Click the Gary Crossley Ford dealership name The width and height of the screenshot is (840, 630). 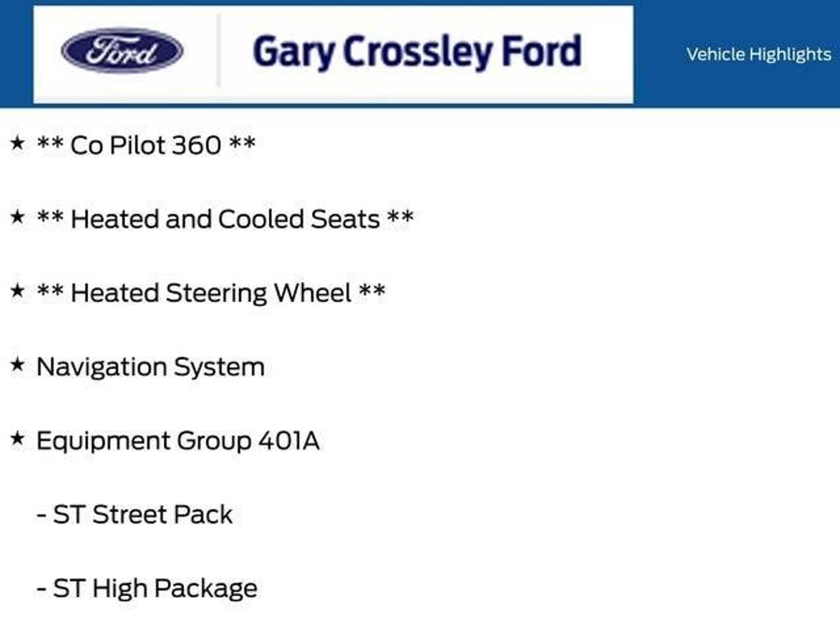[x=417, y=52]
